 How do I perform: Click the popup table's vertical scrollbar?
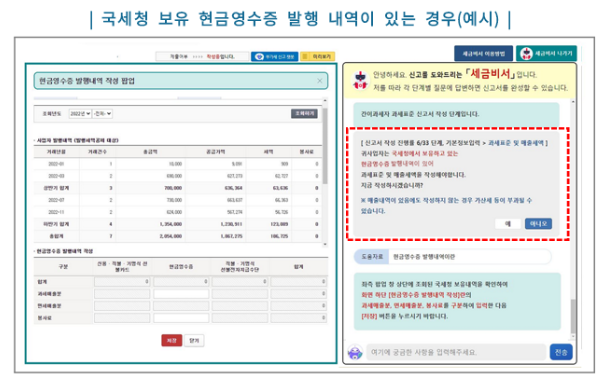[325, 145]
